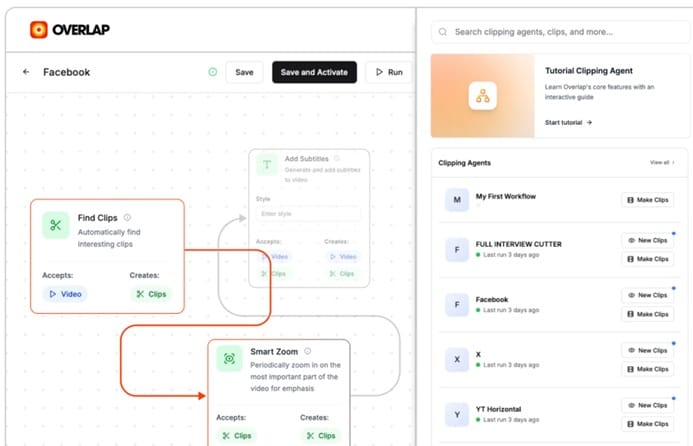The image size is (693, 446).
Task: Click the Clips tag under Smart Zoom Creates
Action: click(321, 436)
